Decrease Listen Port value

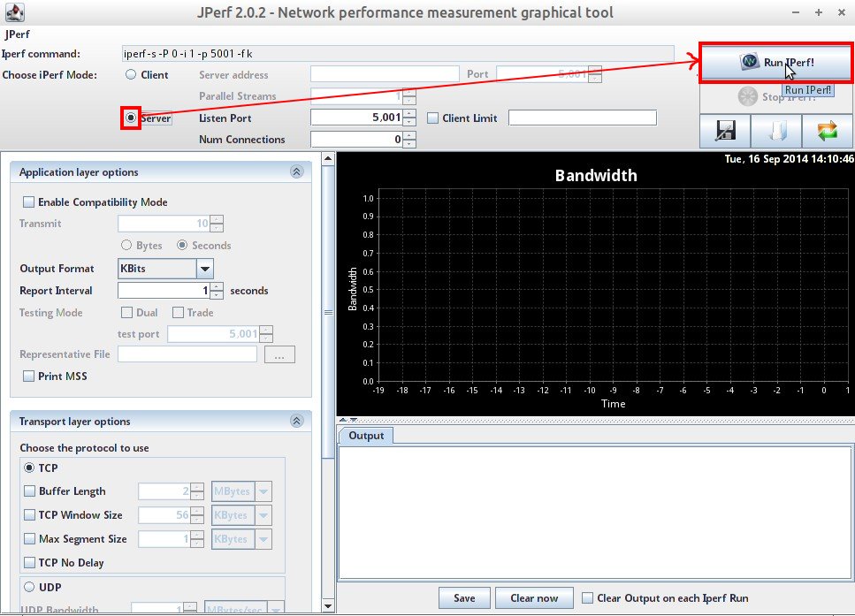tap(409, 122)
